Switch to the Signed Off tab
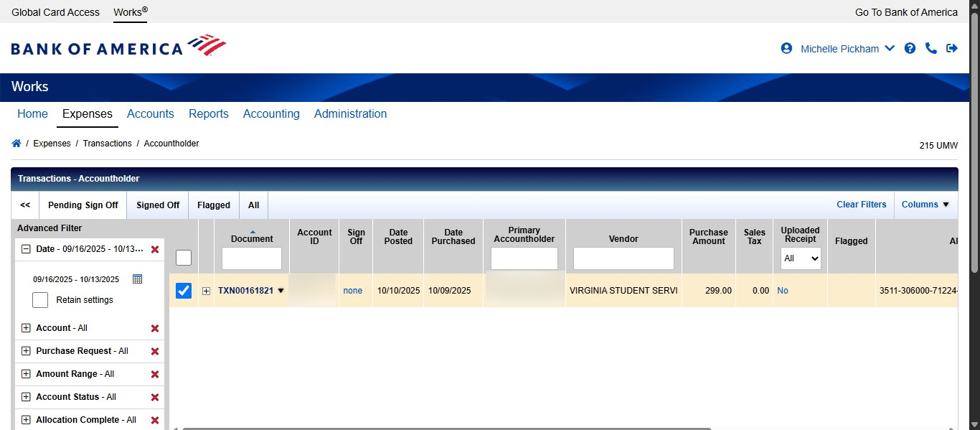Viewport: 980px width, 430px height. 157,205
